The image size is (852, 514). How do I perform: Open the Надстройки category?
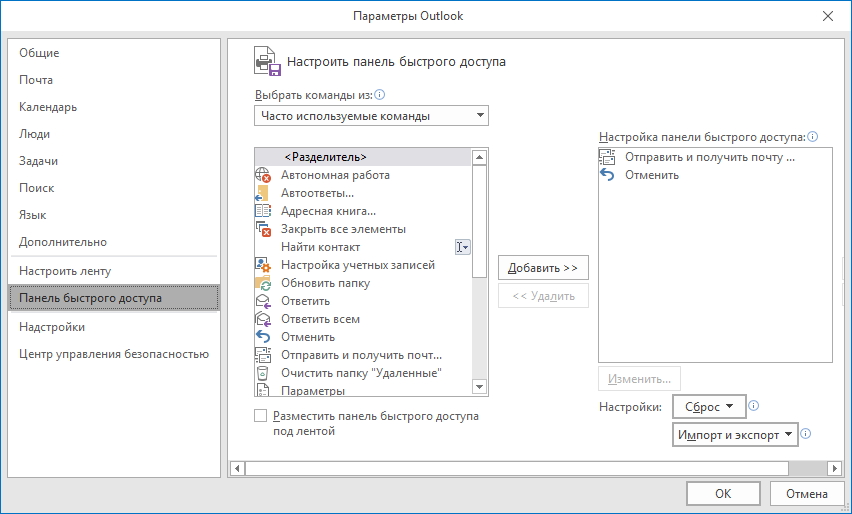pos(114,327)
